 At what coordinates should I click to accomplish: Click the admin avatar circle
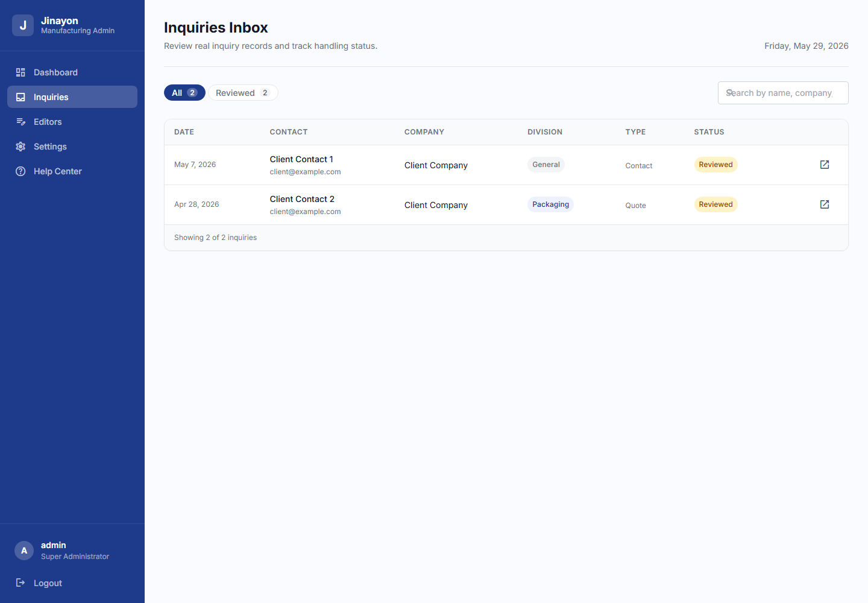click(x=24, y=551)
